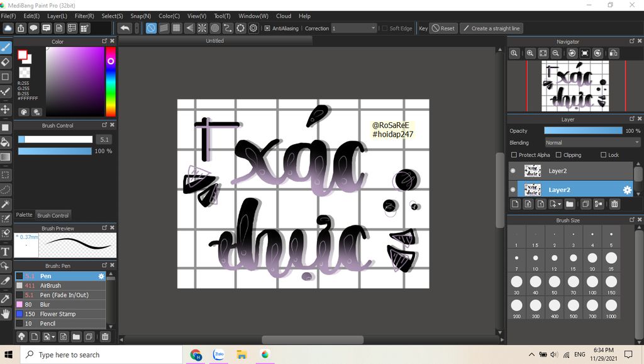This screenshot has width=644, height=364.
Task: Click the Reset key button
Action: coord(443,28)
